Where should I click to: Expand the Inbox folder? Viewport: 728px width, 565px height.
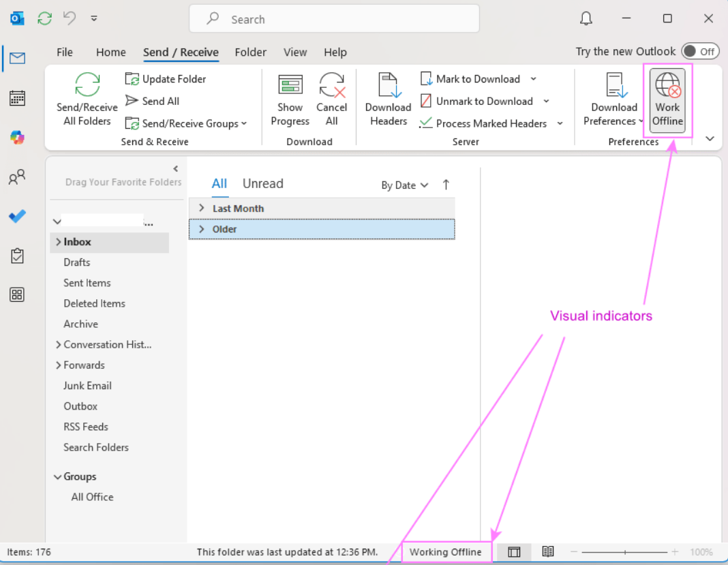point(58,242)
